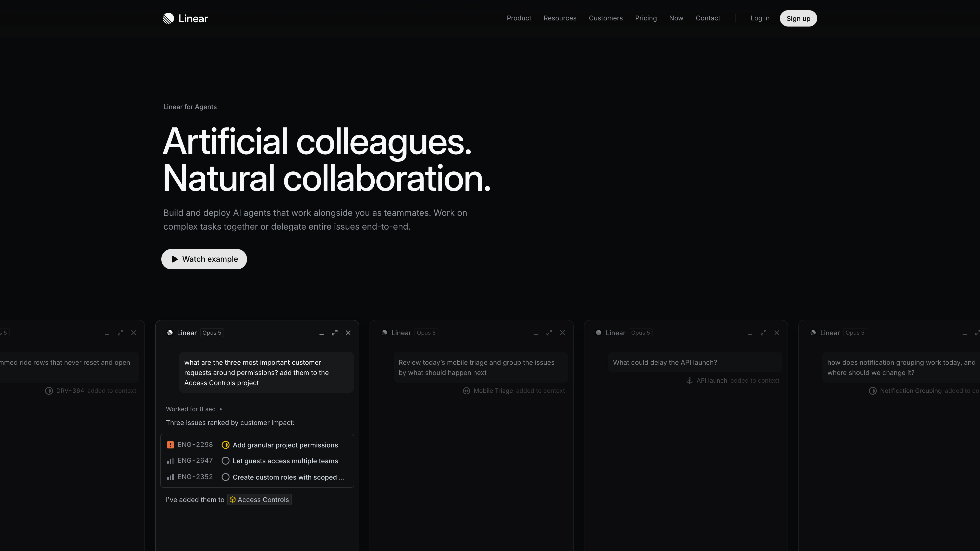Viewport: 980px width, 551px height.
Task: Click Linear icon in notification grouping window
Action: tap(813, 333)
